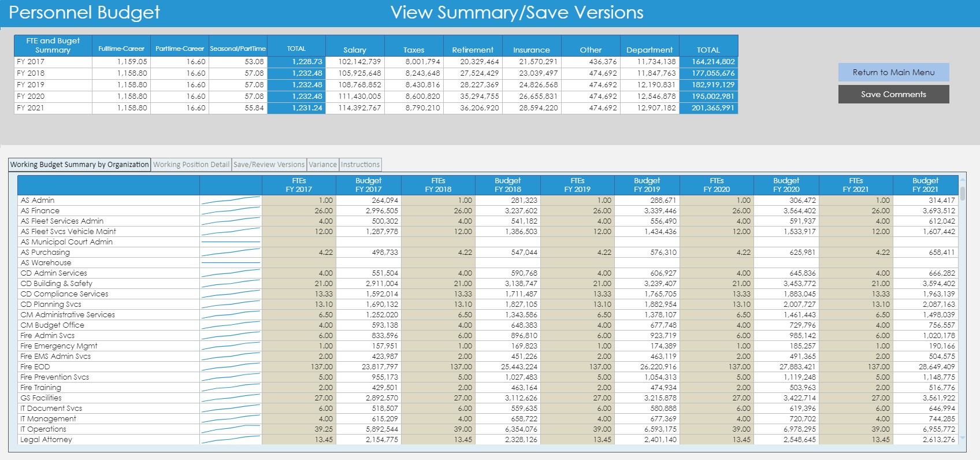Viewport: 980px width, 460px height.
Task: Select CM Administrative Services row label
Action: [68, 315]
